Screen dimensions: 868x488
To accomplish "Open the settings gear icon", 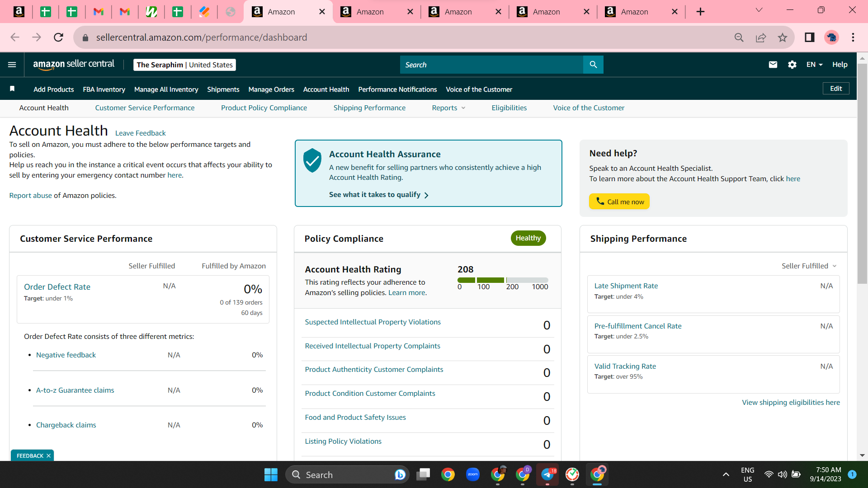I will point(792,65).
